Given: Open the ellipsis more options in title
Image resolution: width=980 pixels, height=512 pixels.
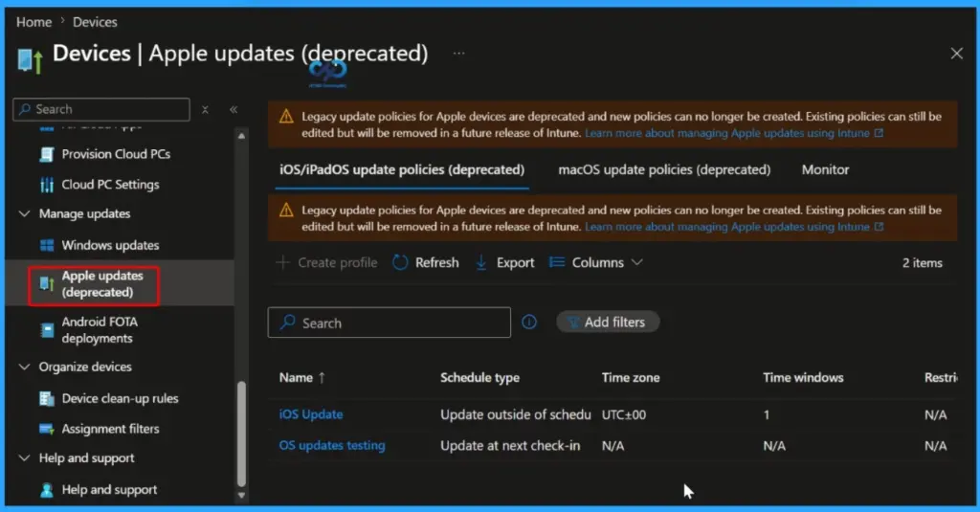Looking at the screenshot, I should (458, 54).
